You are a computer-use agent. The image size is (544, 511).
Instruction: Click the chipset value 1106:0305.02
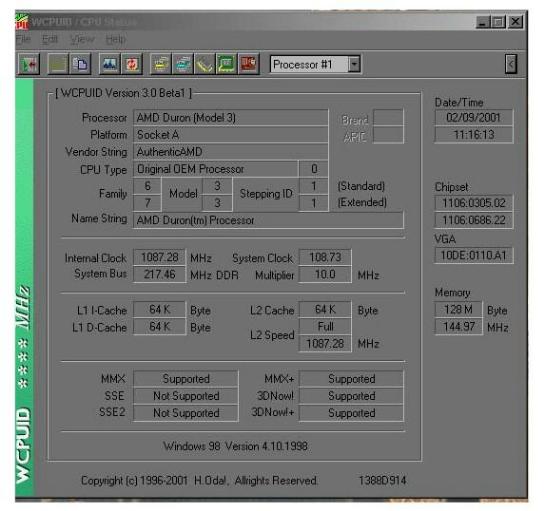click(474, 203)
